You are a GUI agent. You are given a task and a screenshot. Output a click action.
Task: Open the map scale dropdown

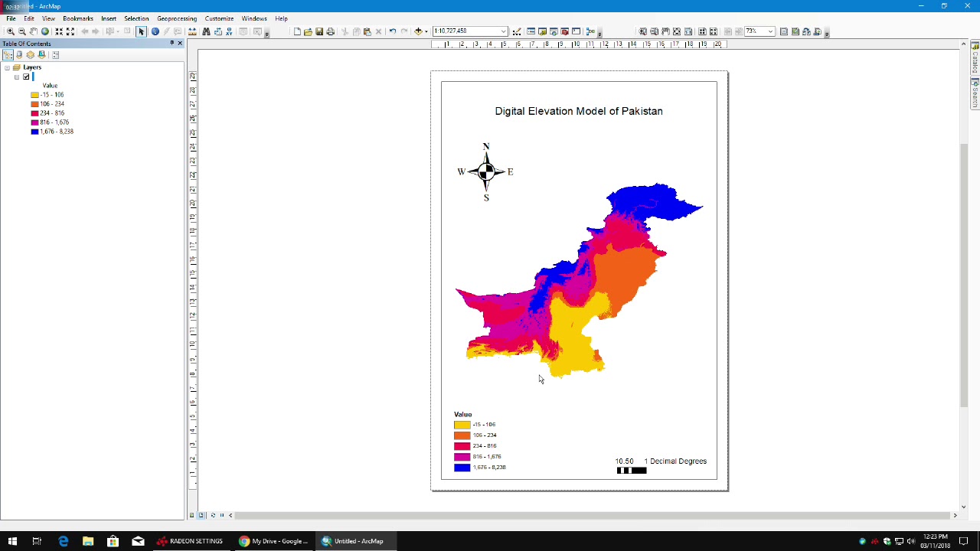(x=504, y=31)
